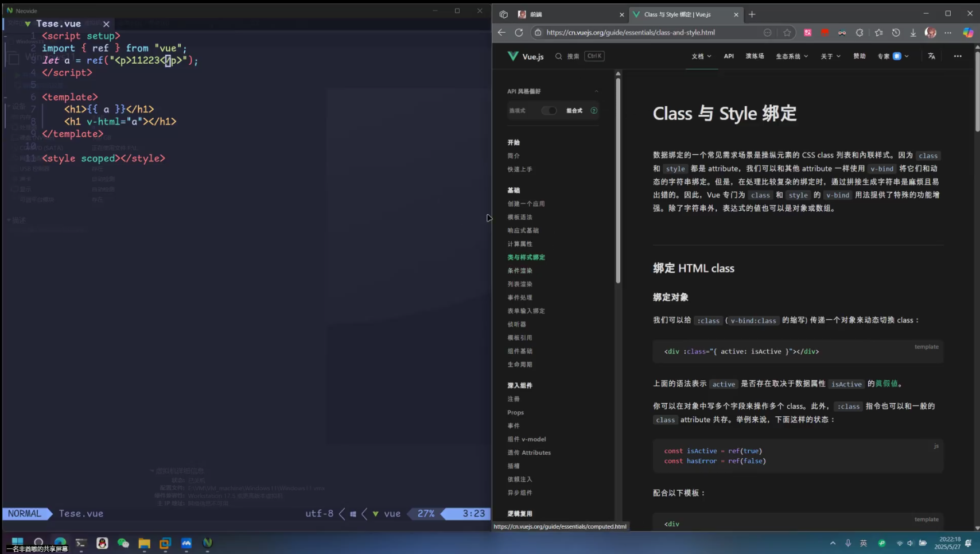Open the language translation icon on Vue site
980x554 pixels.
931,56
